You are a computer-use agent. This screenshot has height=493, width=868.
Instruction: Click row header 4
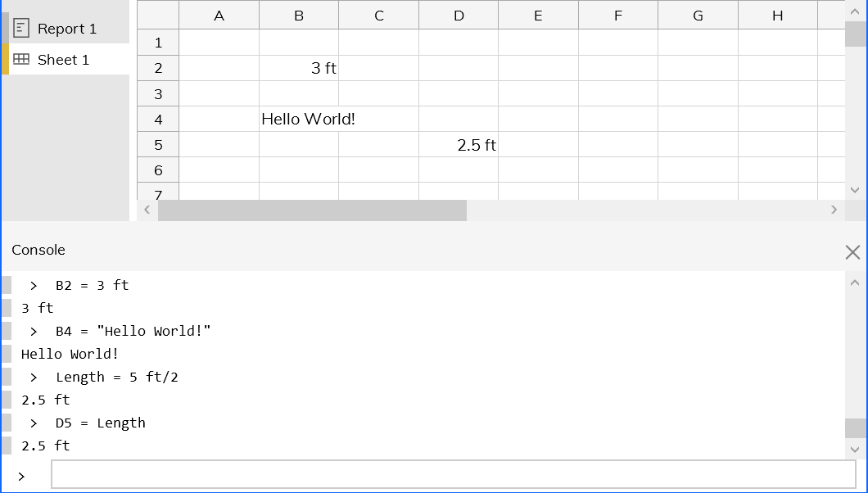[158, 120]
